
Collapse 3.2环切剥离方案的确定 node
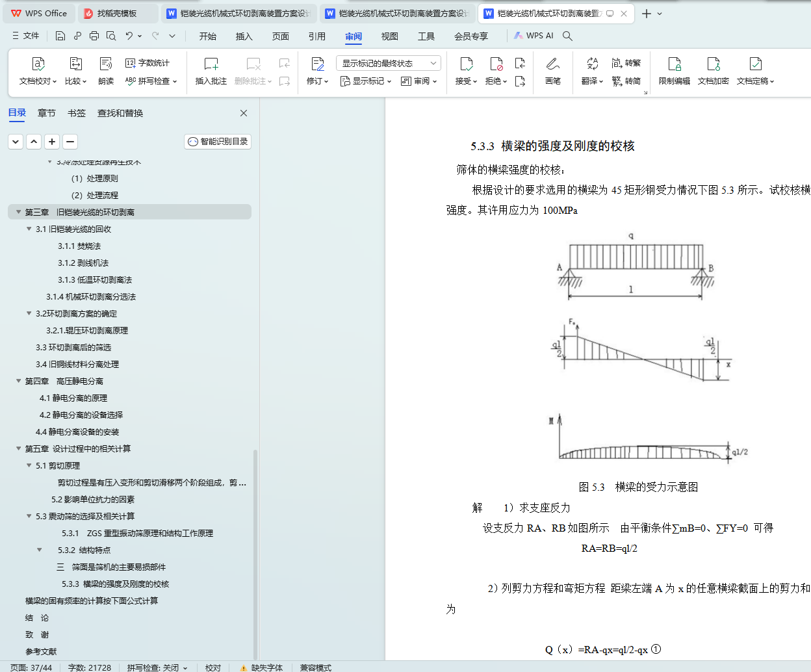click(x=29, y=313)
